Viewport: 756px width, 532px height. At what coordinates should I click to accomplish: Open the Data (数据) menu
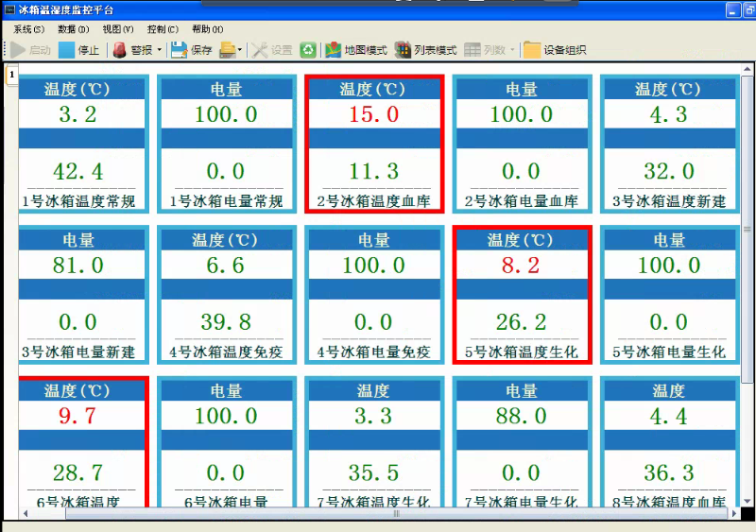74,29
